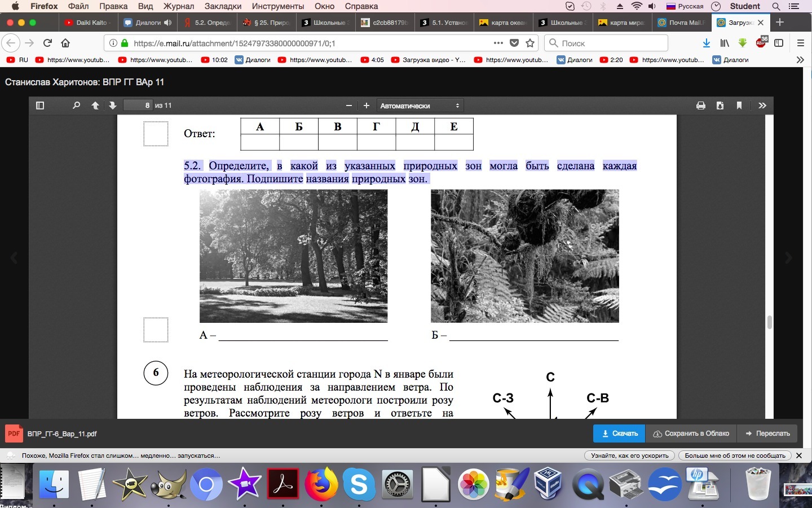Download the PDF from viewer toolbar
812x508 pixels.
[720, 106]
